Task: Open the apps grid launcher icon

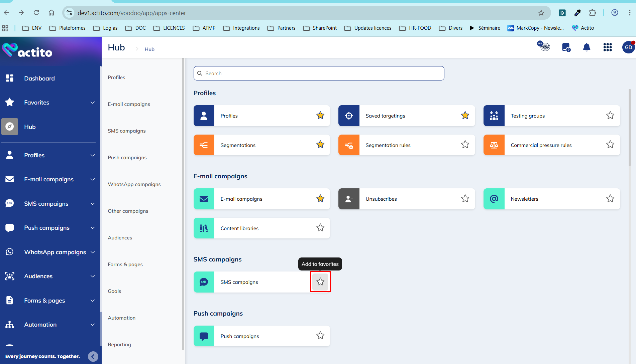Action: click(x=608, y=47)
